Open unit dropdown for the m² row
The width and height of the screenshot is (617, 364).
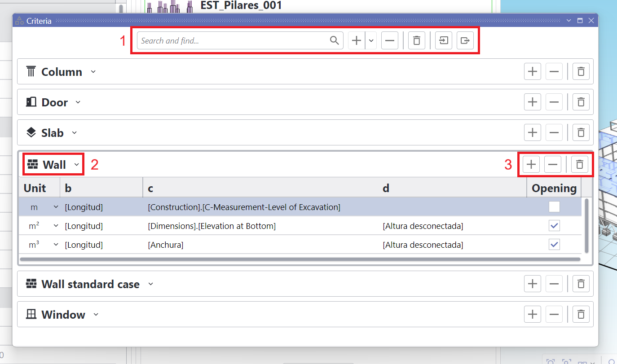pyautogui.click(x=56, y=226)
